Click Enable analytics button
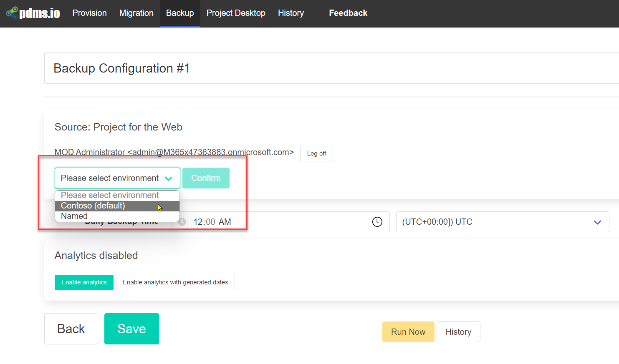The height and width of the screenshot is (364, 619). click(84, 282)
